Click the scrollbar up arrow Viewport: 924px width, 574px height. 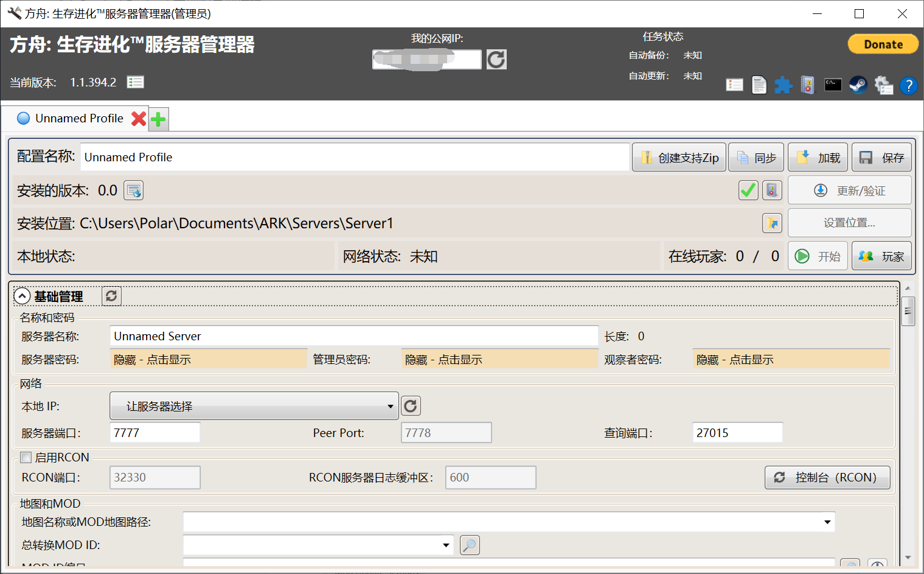[908, 288]
